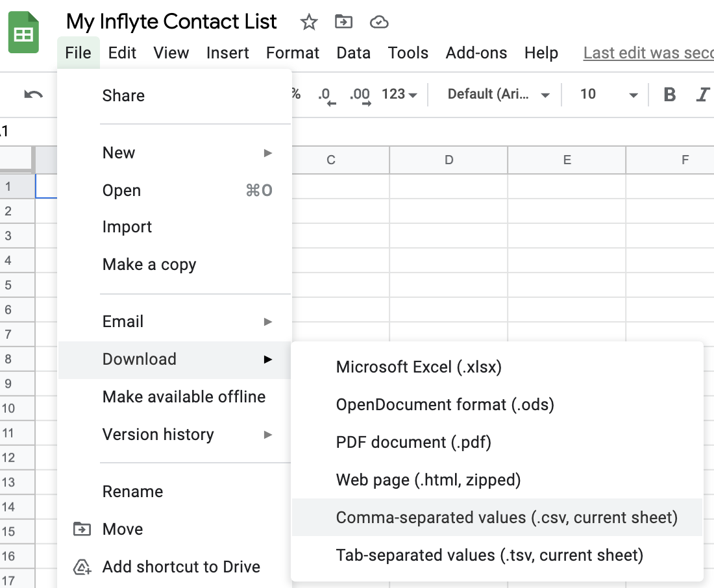
Task: Download as Microsoft Excel (.xlsx)
Action: click(x=497, y=367)
